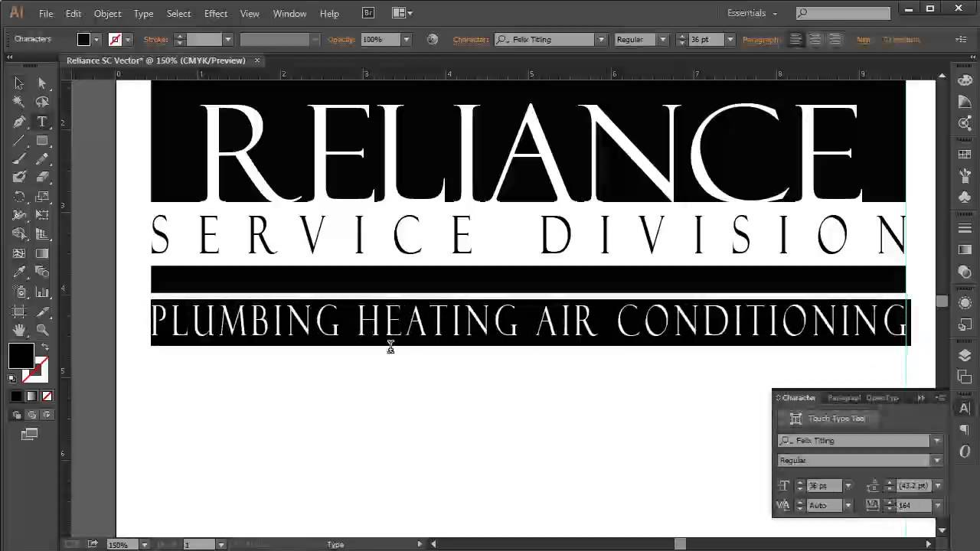Align text center in control bar
Screen dimensions: 980x551
(x=815, y=40)
